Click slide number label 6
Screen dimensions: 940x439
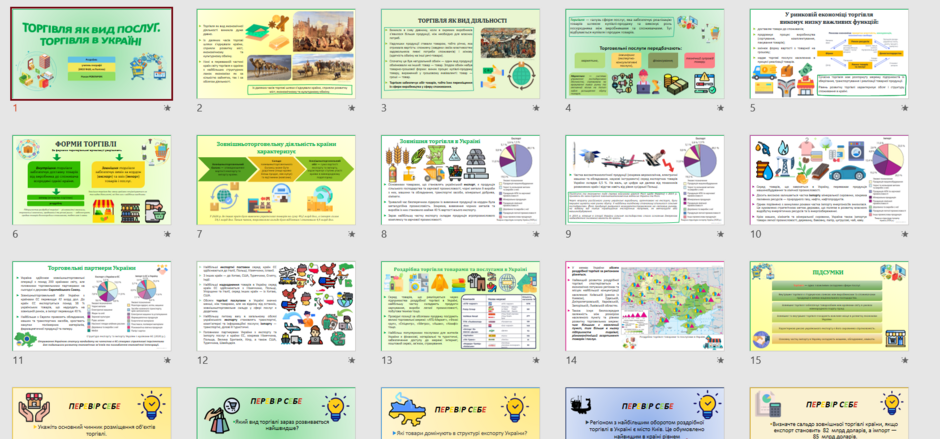[x=16, y=234]
